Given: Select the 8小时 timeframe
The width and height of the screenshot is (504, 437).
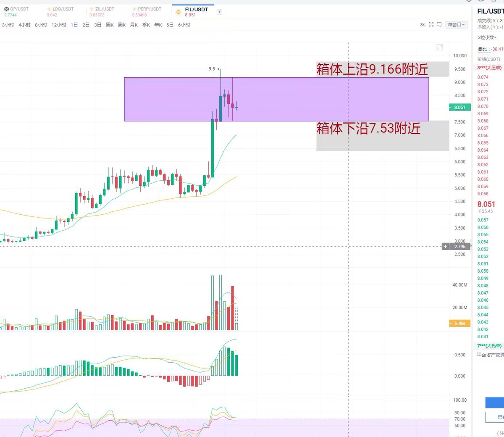Looking at the screenshot, I should [x=41, y=25].
